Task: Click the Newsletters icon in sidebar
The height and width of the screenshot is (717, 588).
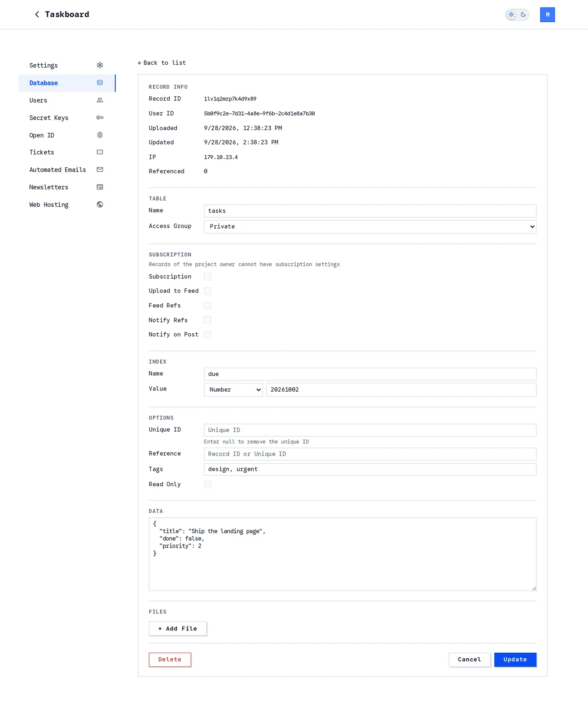Action: tap(100, 187)
